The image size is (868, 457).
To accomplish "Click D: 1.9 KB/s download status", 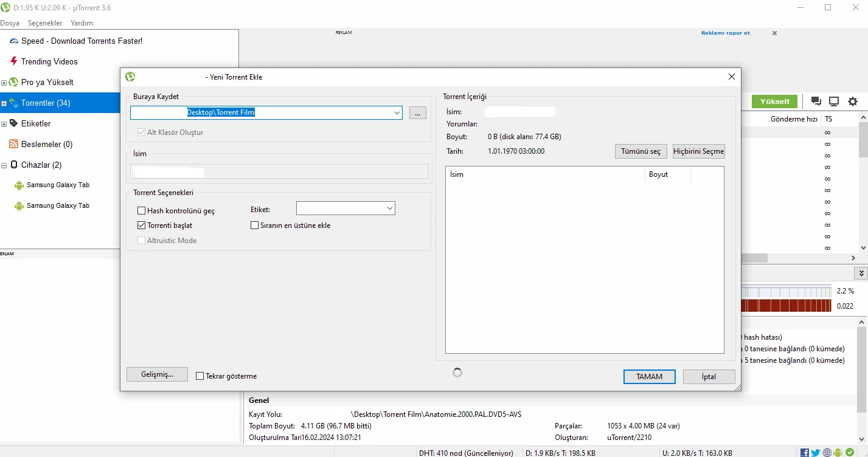I will [x=560, y=453].
